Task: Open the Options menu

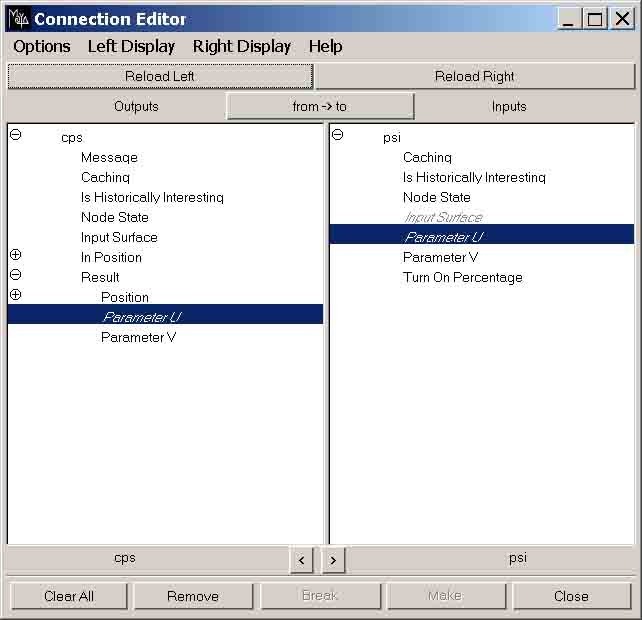Action: [42, 46]
